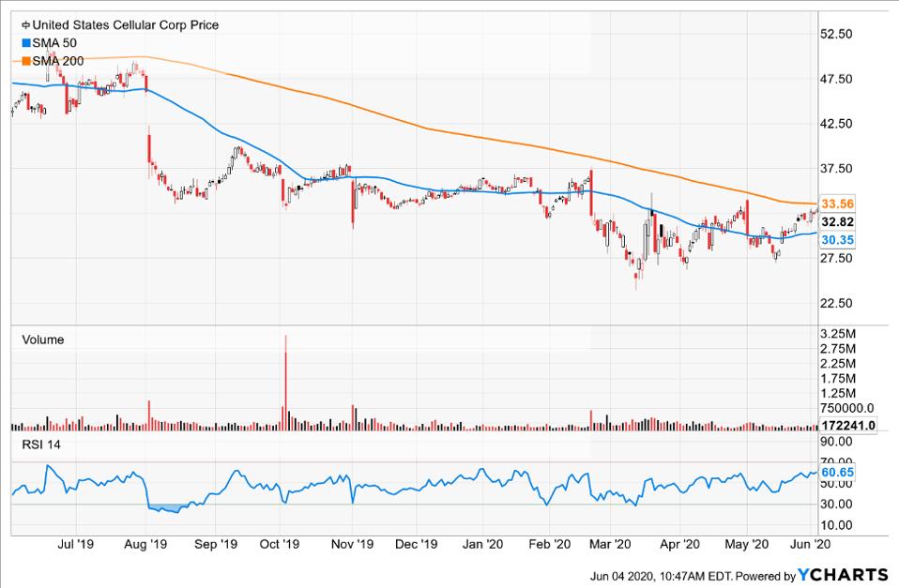The height and width of the screenshot is (588, 899).
Task: Click the SMA 50 blue legend swatch
Action: pyautogui.click(x=26, y=43)
